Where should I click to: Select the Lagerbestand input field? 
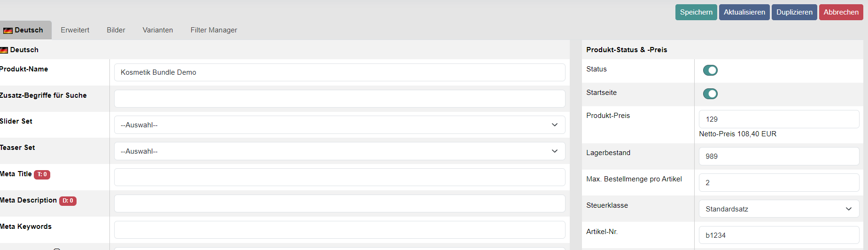(778, 156)
